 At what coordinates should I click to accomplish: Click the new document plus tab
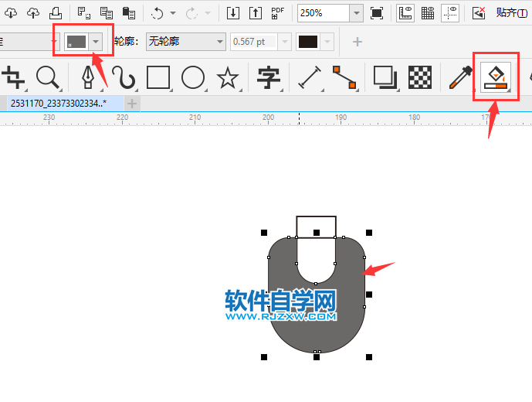(132, 104)
